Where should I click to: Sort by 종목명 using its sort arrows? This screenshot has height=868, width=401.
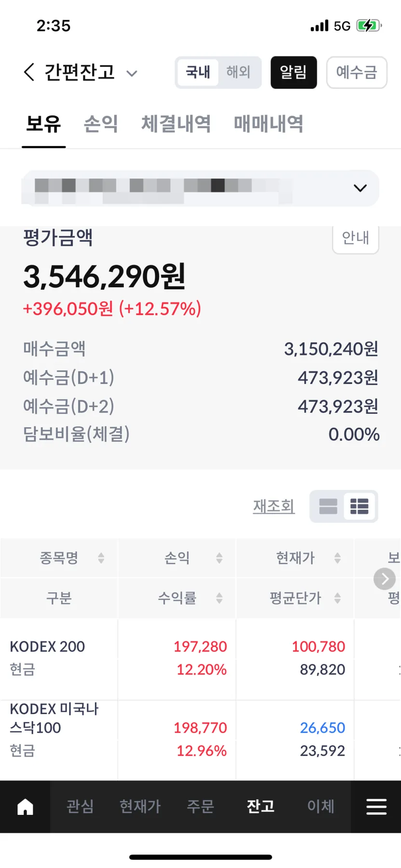[x=101, y=558]
